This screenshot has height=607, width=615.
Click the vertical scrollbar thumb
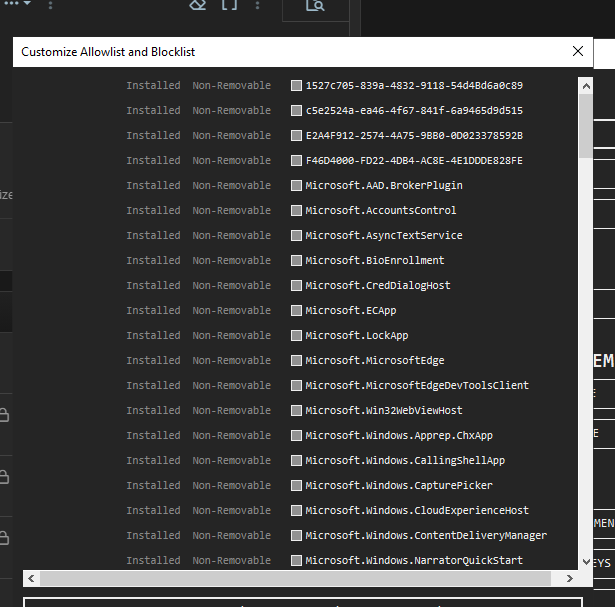[586, 125]
